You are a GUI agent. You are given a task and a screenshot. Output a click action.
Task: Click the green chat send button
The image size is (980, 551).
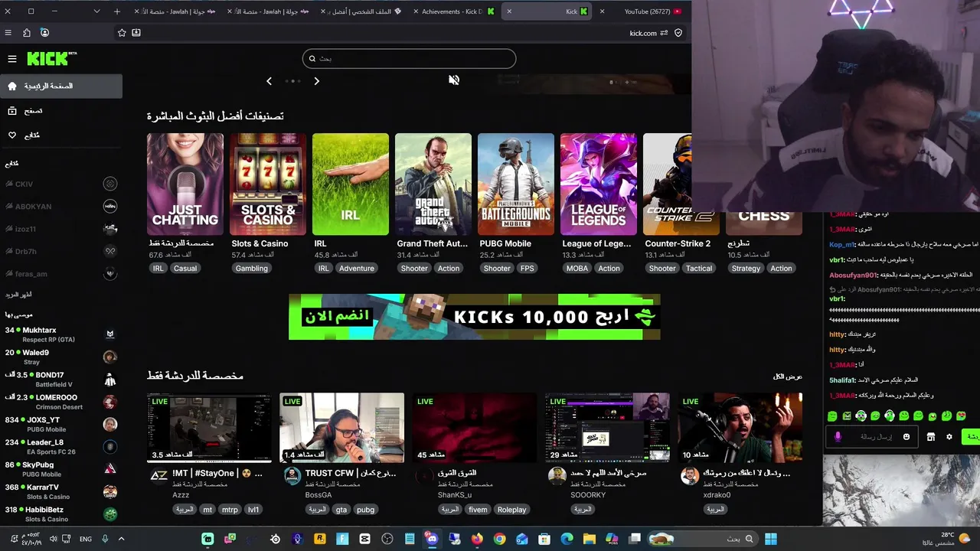click(971, 437)
